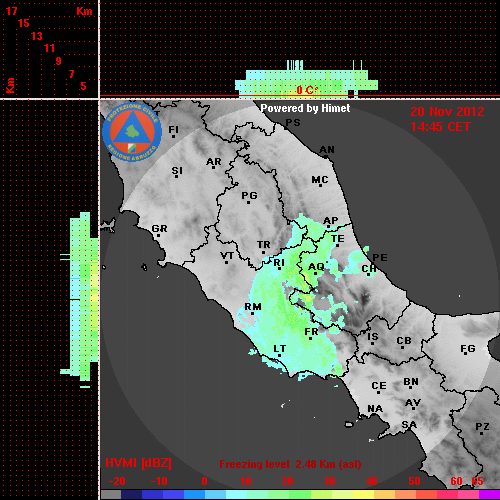Click the RM city marker

pyautogui.click(x=253, y=314)
